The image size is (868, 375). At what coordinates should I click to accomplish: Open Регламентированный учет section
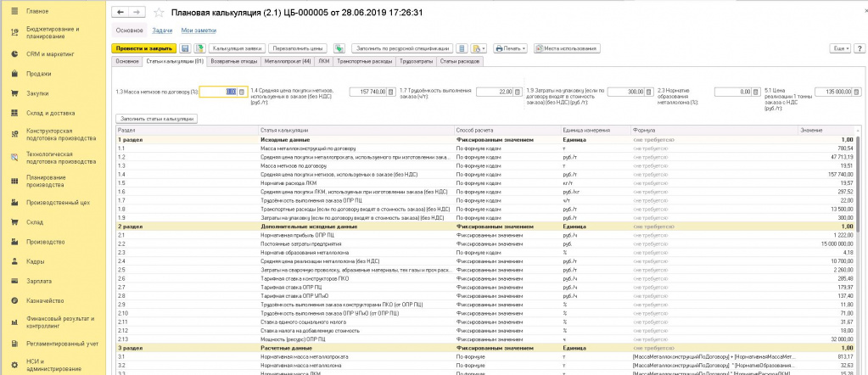(53, 344)
